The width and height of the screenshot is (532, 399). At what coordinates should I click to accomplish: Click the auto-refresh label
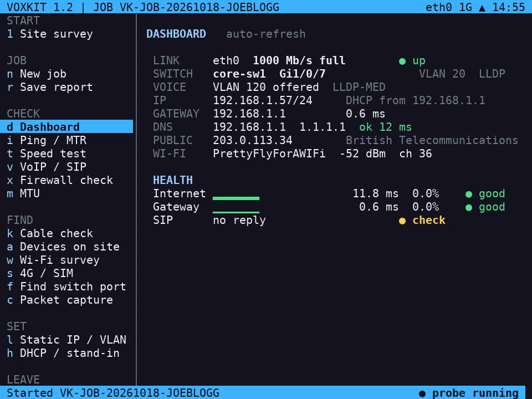coord(265,34)
